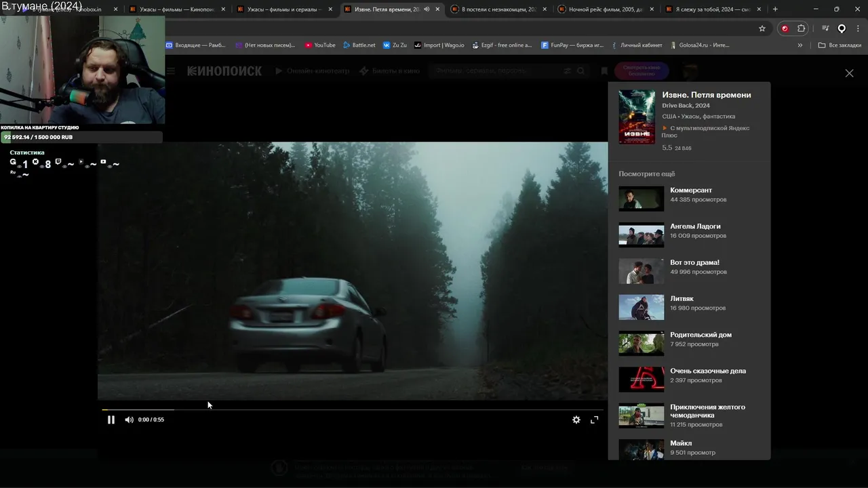This screenshot has width=868, height=488.
Task: Open the Zu Zu VK bookmark
Action: pyautogui.click(x=395, y=45)
